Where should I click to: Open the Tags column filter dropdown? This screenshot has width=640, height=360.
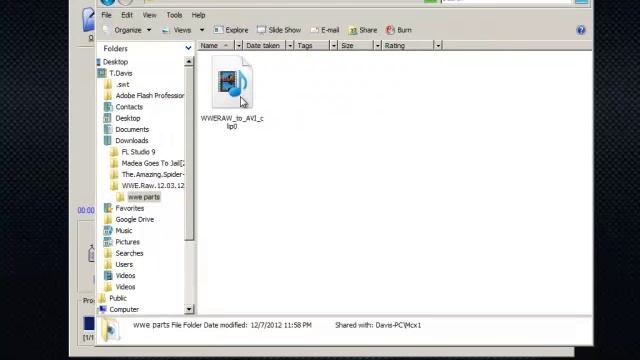(x=333, y=45)
